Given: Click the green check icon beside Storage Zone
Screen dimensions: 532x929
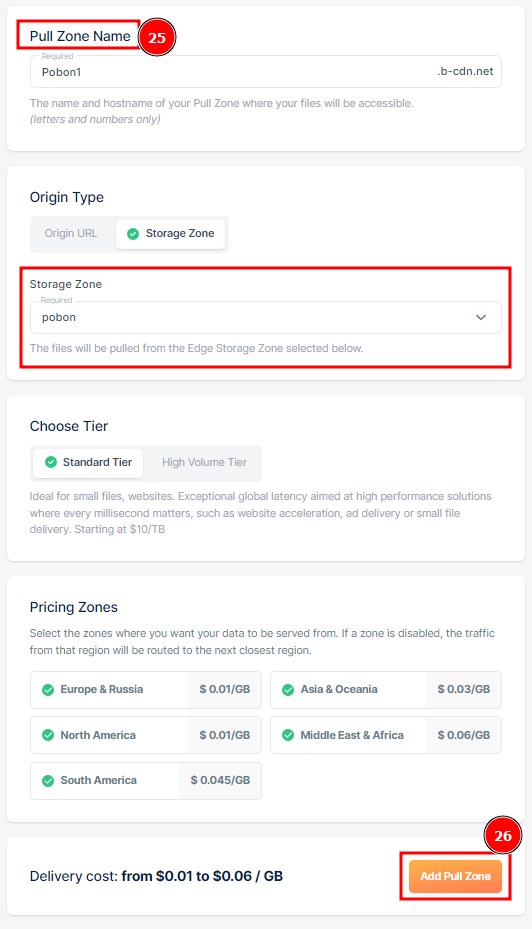Looking at the screenshot, I should pyautogui.click(x=133, y=234).
